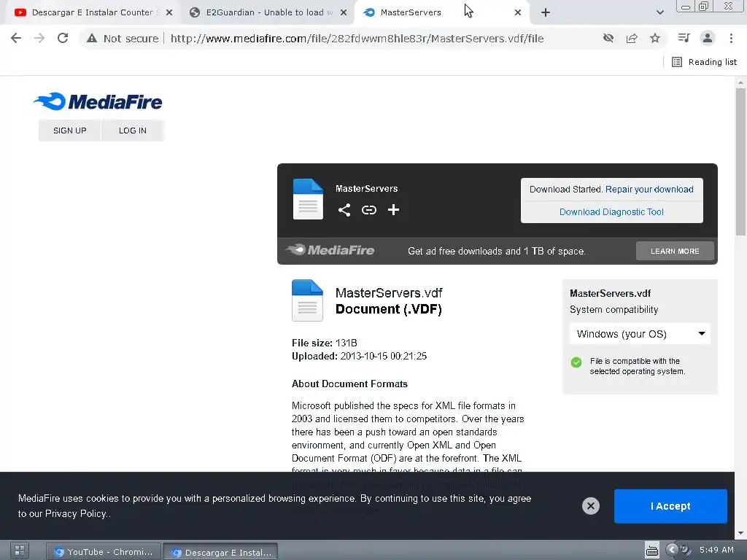Screen dimensions: 747x560
Task: Click the gray MediaFire banner logo
Action: pyautogui.click(x=330, y=250)
